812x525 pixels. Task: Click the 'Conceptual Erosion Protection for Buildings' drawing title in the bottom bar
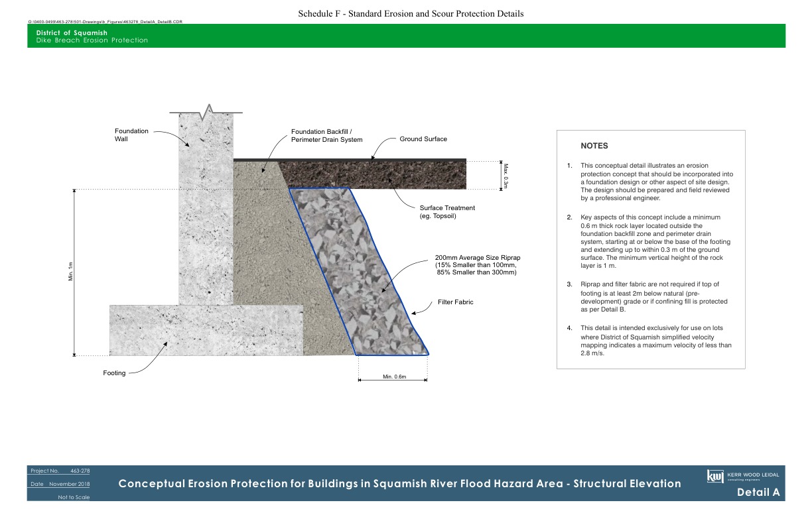tap(400, 483)
